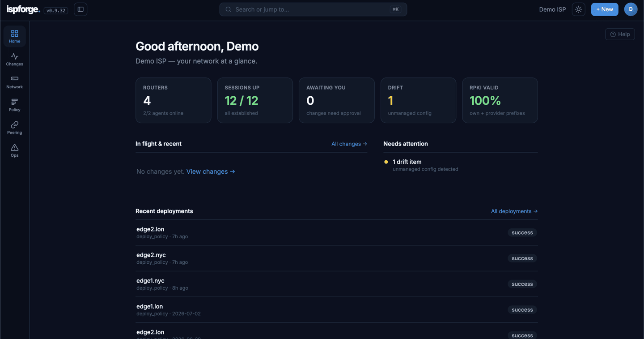
Task: Open the Demo ISP organization switcher
Action: (552, 9)
